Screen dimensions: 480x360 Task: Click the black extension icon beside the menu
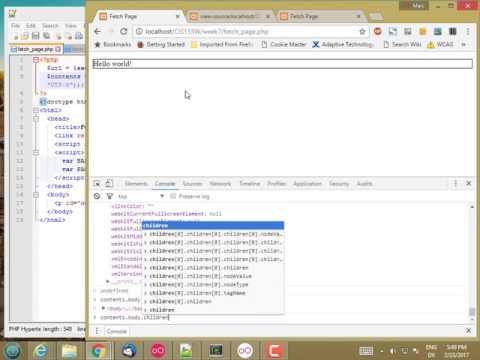[x=453, y=31]
